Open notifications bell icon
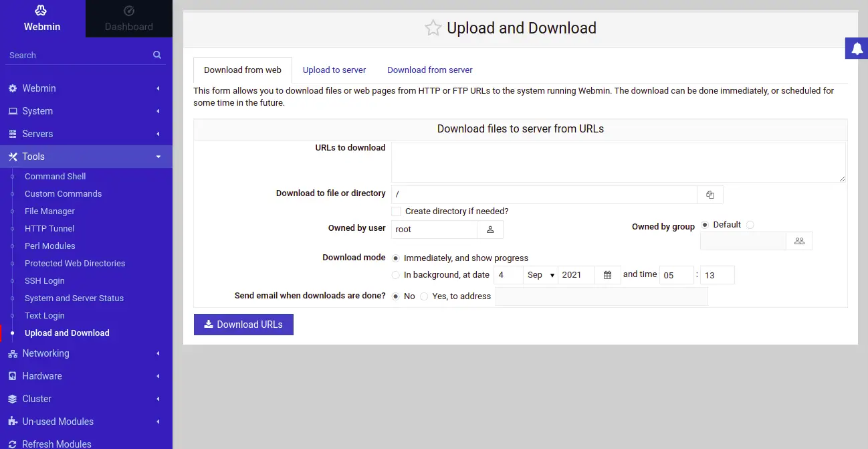The image size is (868, 449). [857, 48]
